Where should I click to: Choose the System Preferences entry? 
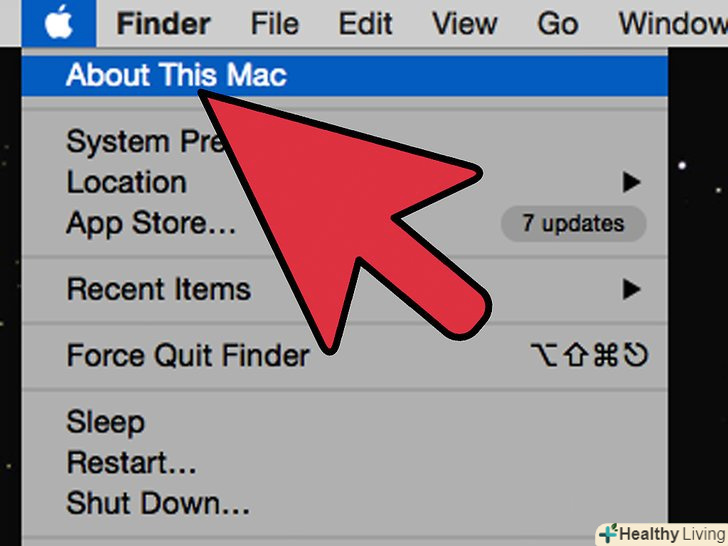click(x=344, y=142)
